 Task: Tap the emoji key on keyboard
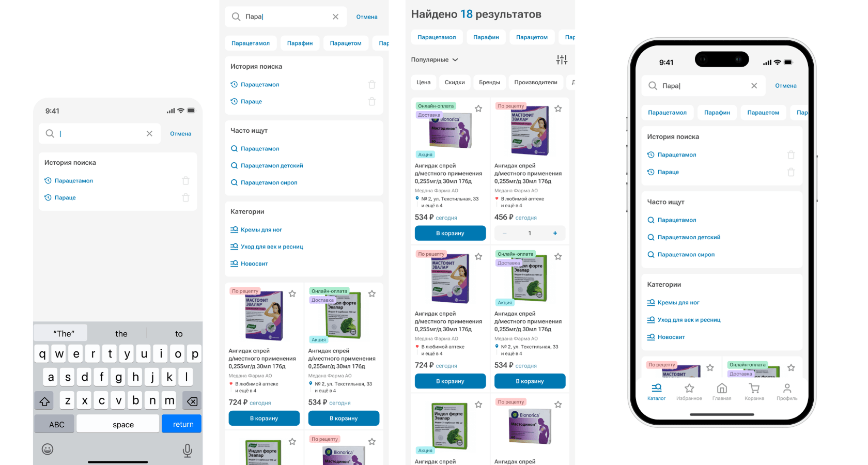click(48, 449)
